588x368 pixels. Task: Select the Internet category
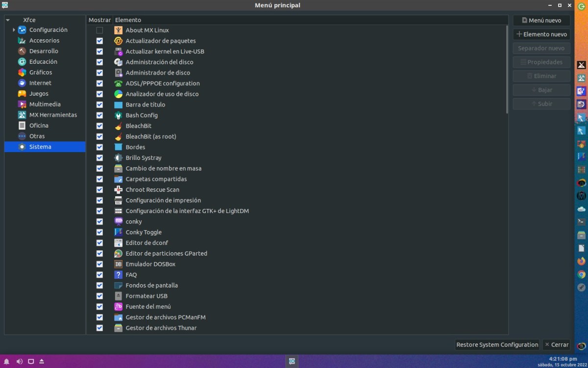[x=40, y=83]
